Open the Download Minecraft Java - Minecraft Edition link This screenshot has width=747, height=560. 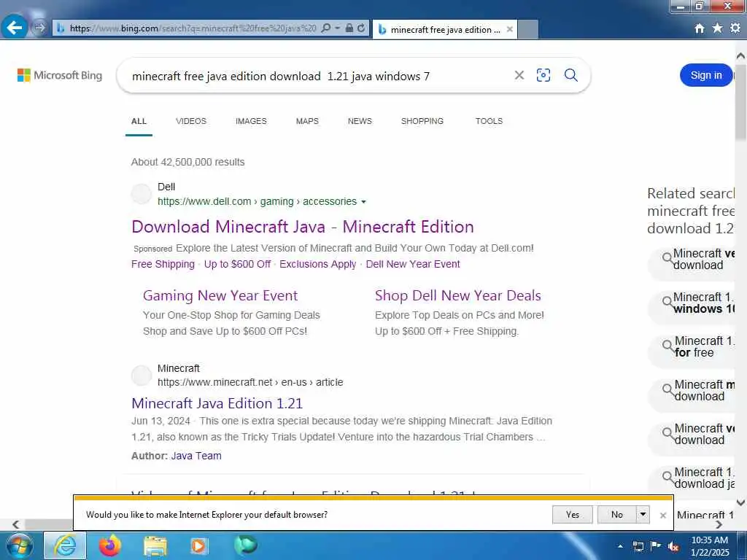(303, 227)
